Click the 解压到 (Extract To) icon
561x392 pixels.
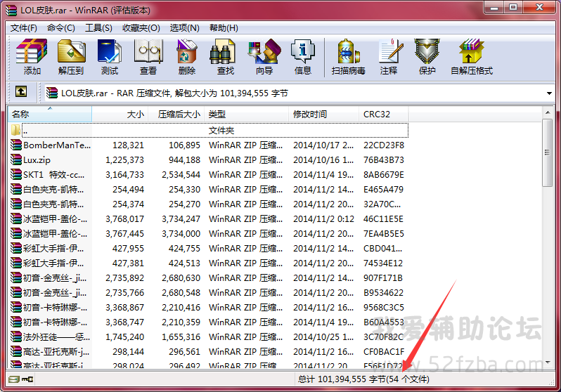70,57
